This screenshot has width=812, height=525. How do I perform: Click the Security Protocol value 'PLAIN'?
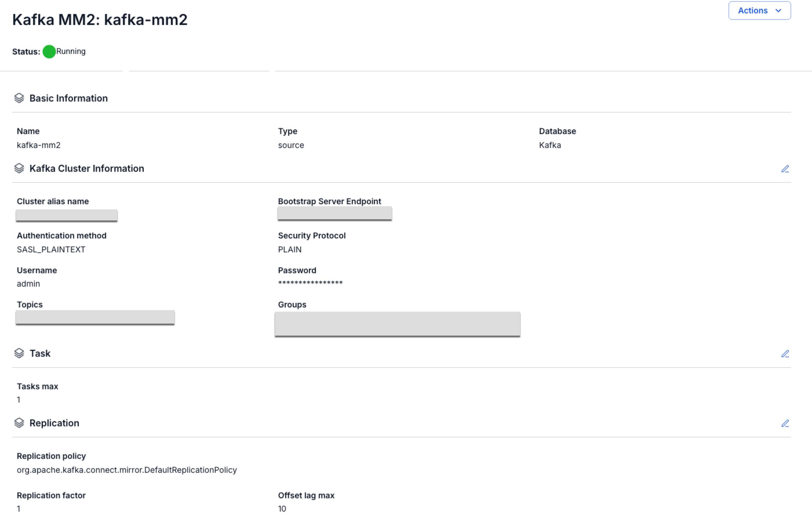(290, 249)
